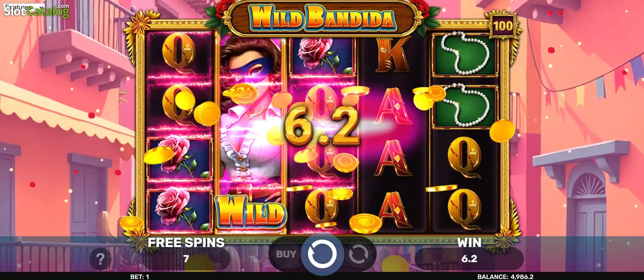Click the balance display 4,986.2
644x280 pixels.
pyautogui.click(x=505, y=277)
